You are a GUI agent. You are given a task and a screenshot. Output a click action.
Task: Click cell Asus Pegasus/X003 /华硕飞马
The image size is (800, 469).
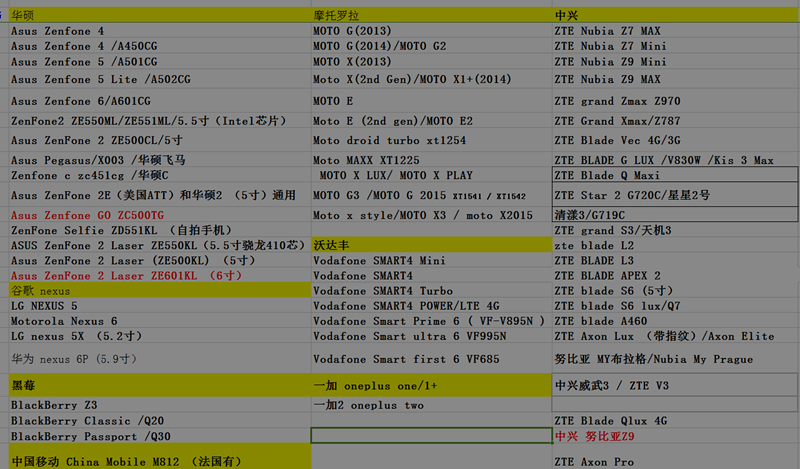pyautogui.click(x=160, y=160)
